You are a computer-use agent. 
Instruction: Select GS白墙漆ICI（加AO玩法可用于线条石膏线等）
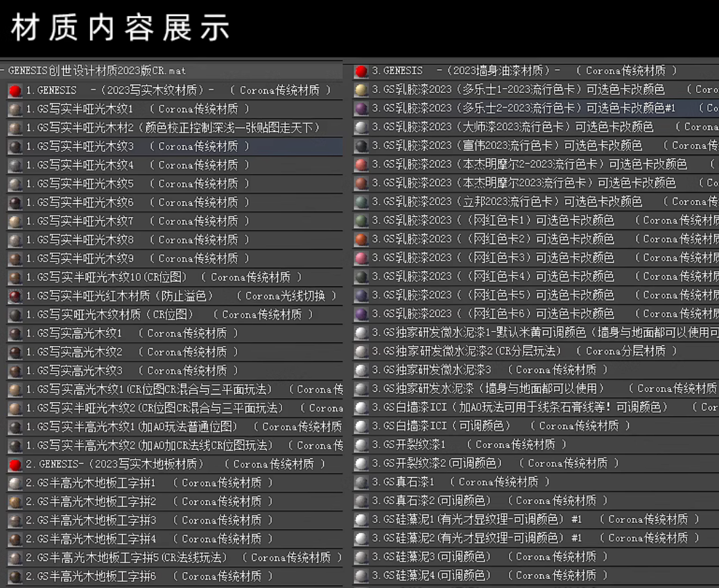click(x=536, y=407)
